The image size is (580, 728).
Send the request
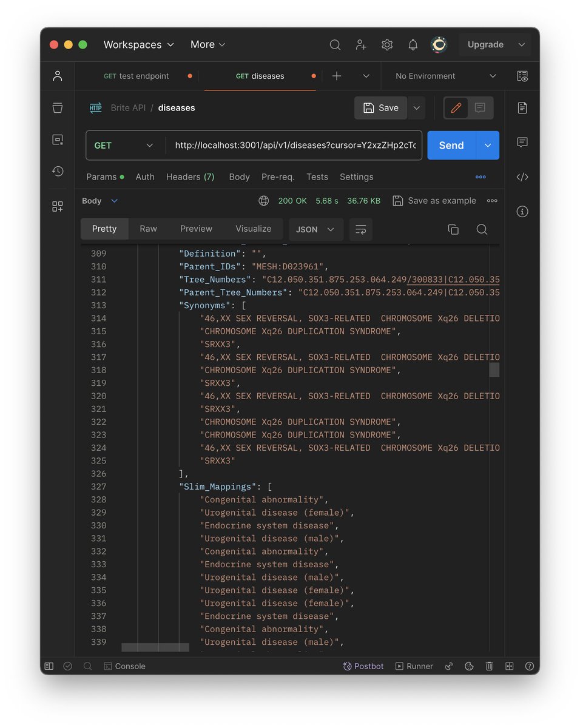coord(451,146)
